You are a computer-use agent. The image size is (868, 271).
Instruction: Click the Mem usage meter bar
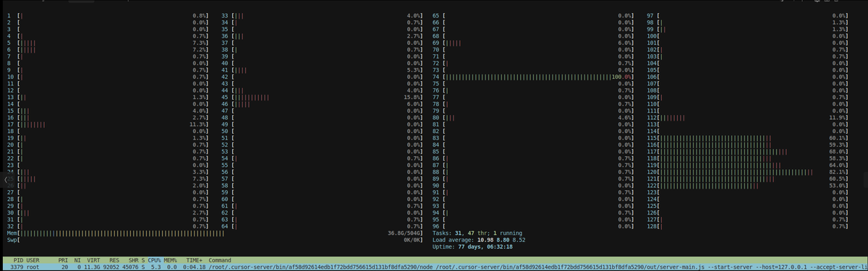click(x=215, y=233)
